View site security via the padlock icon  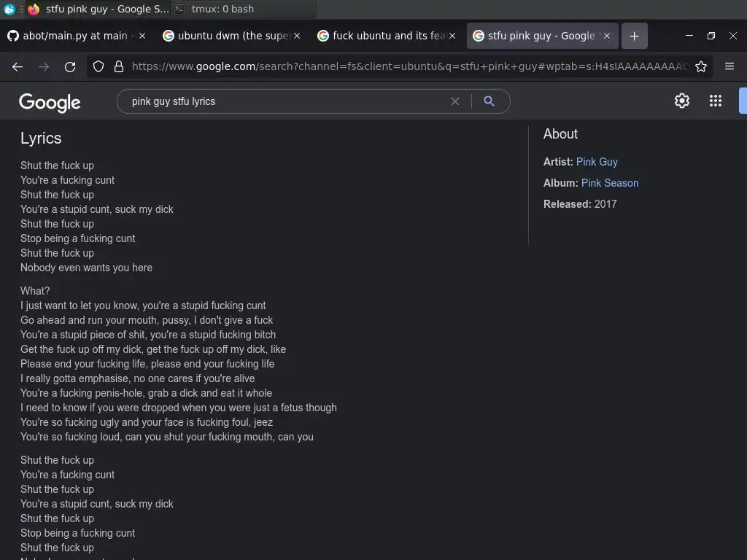click(x=119, y=66)
